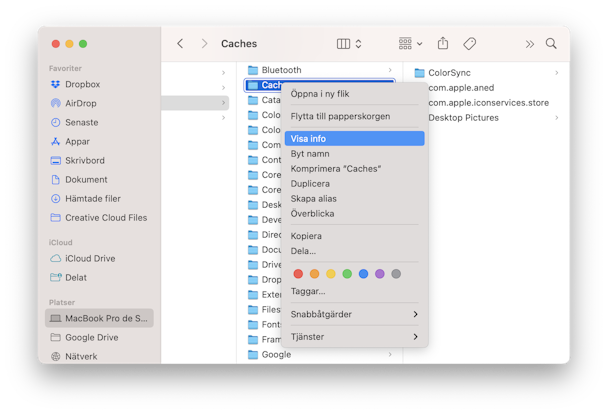
Task: Click the highlighted row in first column
Action: click(195, 103)
